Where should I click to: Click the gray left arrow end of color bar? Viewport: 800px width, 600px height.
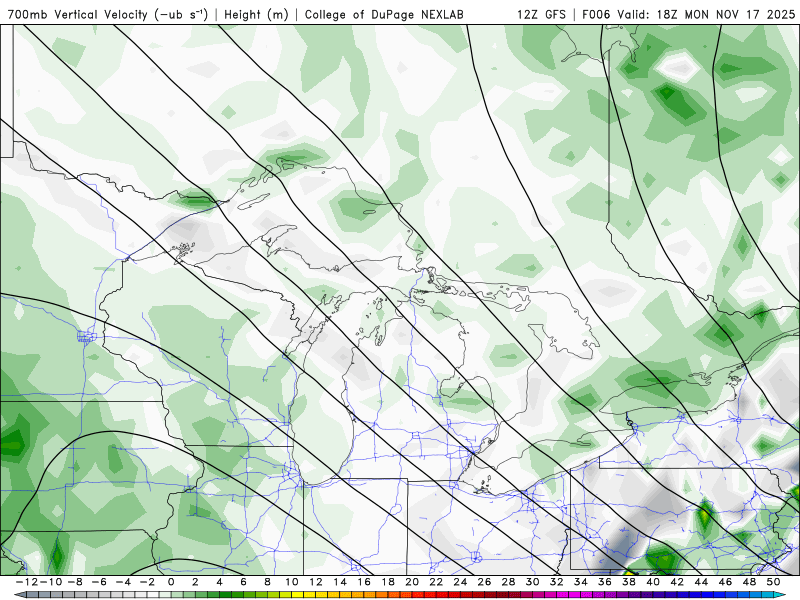click(x=19, y=595)
